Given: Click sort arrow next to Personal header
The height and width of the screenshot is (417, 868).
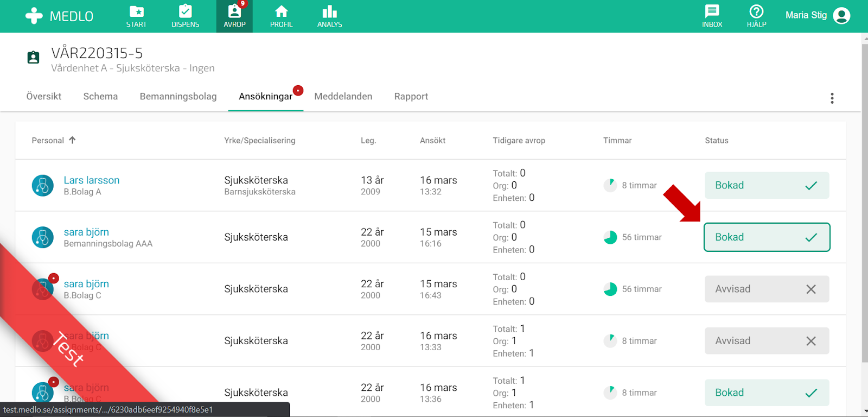Looking at the screenshot, I should (72, 140).
